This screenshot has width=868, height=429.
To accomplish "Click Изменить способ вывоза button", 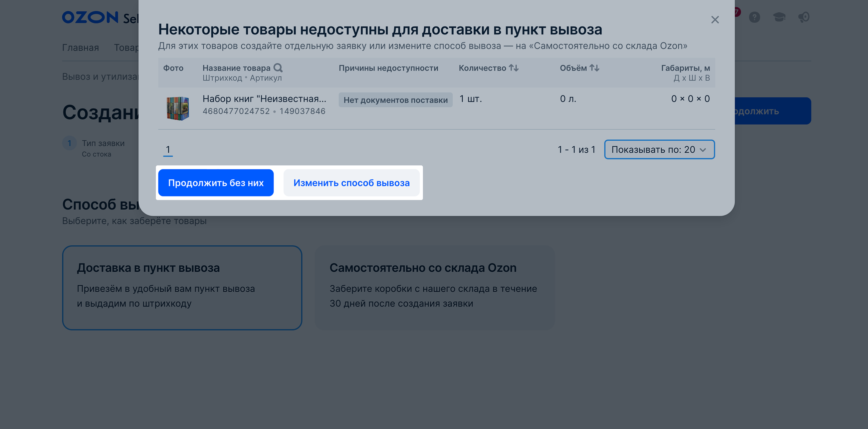I will (352, 183).
